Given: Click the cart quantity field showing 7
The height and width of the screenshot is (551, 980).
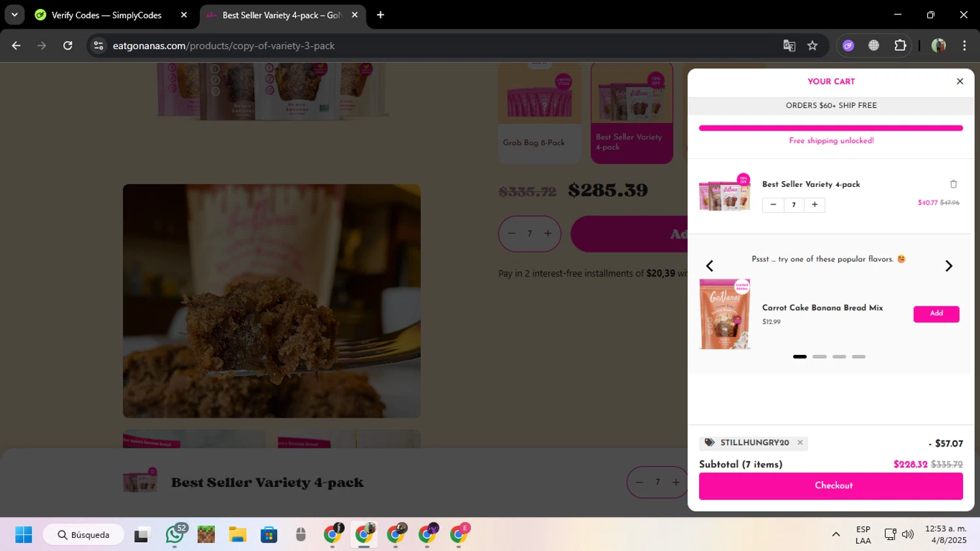Looking at the screenshot, I should coord(794,205).
